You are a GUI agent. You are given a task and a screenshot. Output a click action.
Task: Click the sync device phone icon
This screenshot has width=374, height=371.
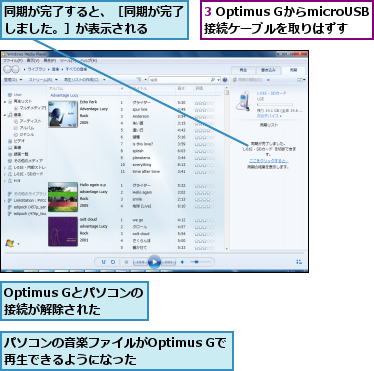[243, 101]
